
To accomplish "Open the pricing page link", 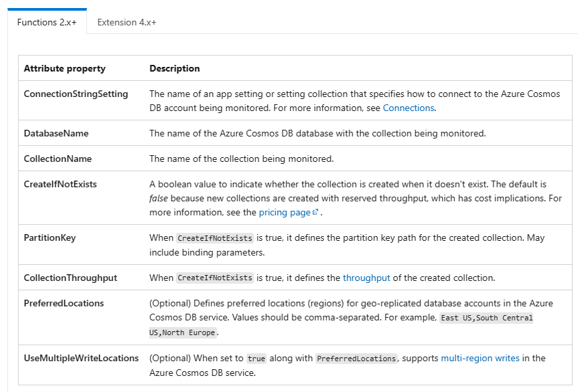I will 285,212.
